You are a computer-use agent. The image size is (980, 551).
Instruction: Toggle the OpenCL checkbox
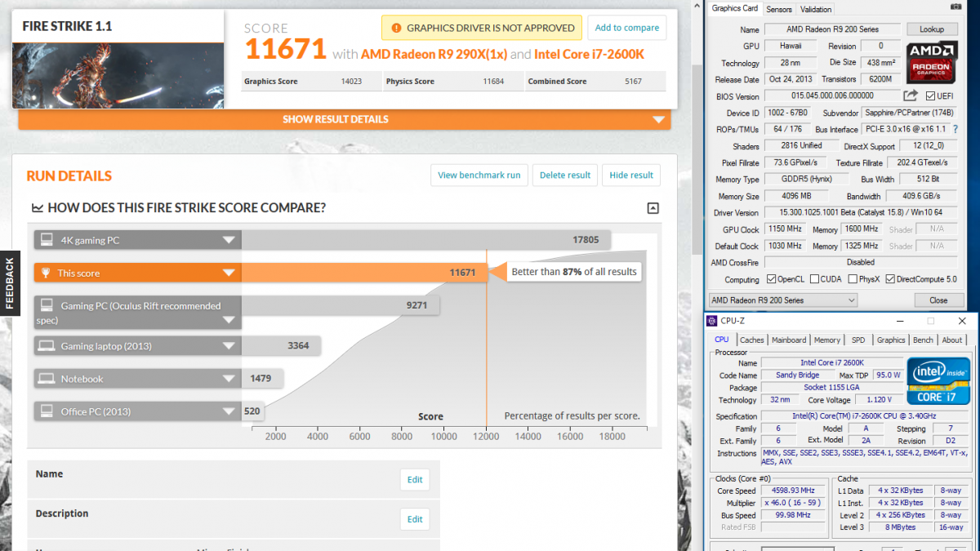pyautogui.click(x=769, y=279)
